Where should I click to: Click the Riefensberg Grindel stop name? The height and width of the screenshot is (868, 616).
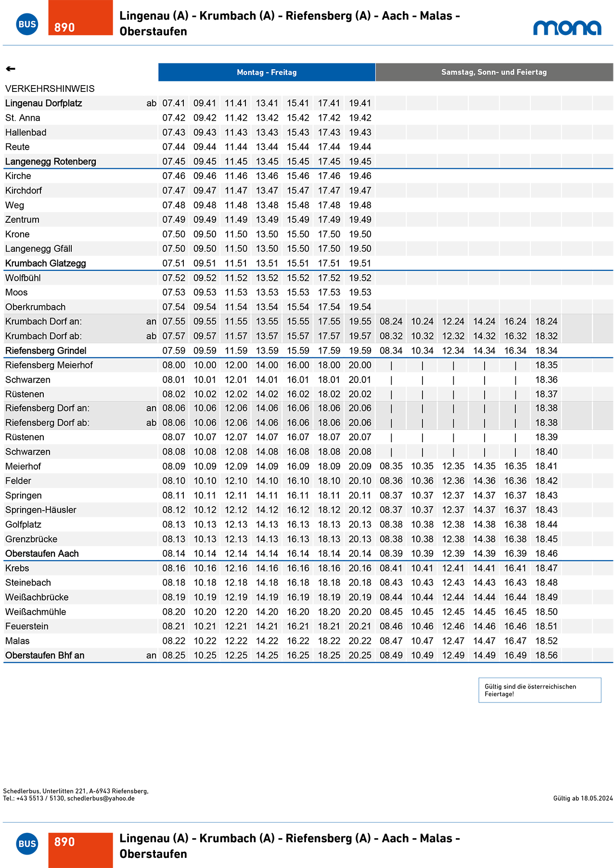[46, 350]
